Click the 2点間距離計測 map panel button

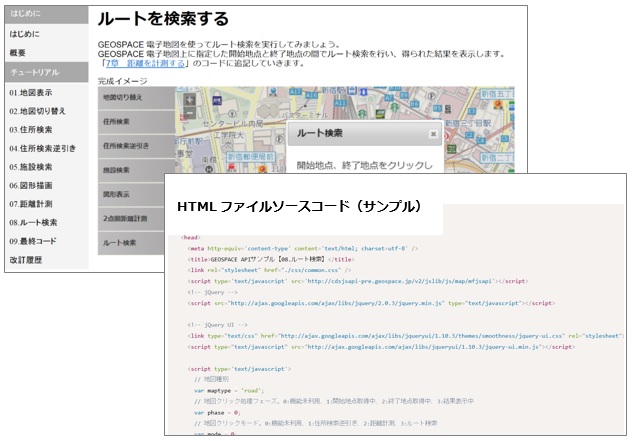pos(131,218)
